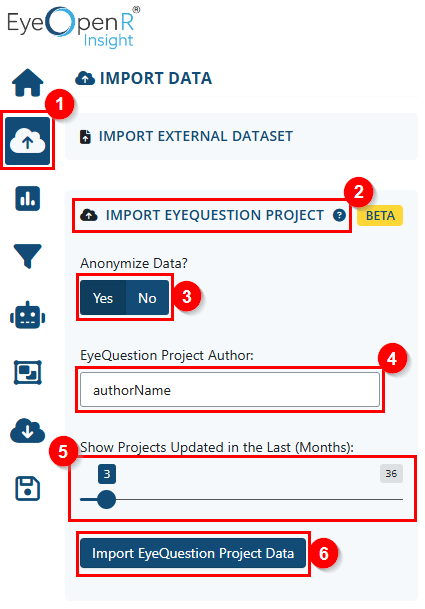The width and height of the screenshot is (425, 609).
Task: Click the EyeOpenR Insight logo
Action: [74, 27]
